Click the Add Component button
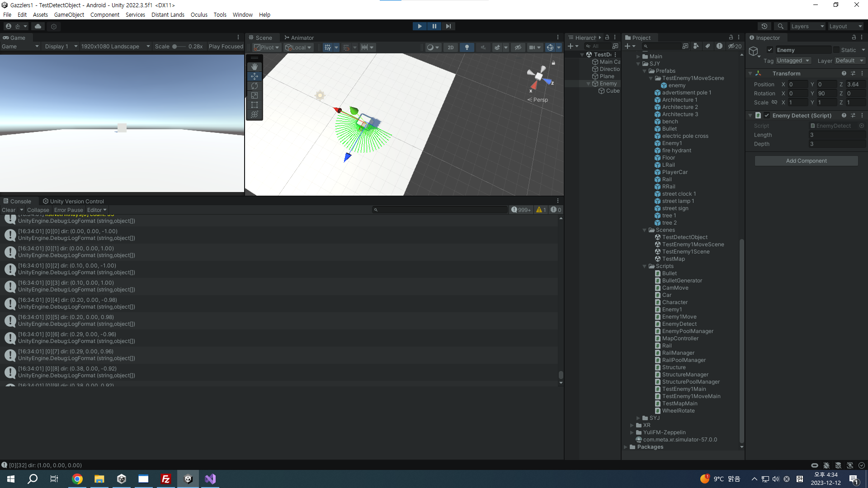Viewport: 868px width, 488px height. point(806,161)
